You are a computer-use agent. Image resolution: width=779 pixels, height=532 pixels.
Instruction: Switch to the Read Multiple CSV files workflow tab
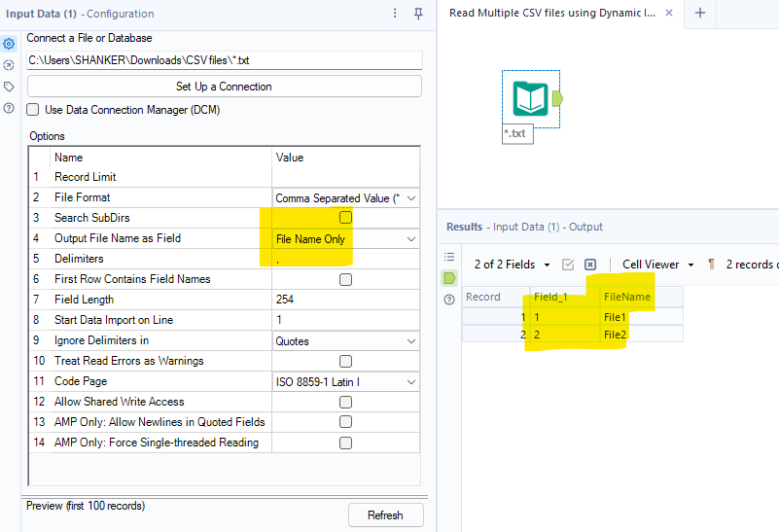click(x=551, y=14)
